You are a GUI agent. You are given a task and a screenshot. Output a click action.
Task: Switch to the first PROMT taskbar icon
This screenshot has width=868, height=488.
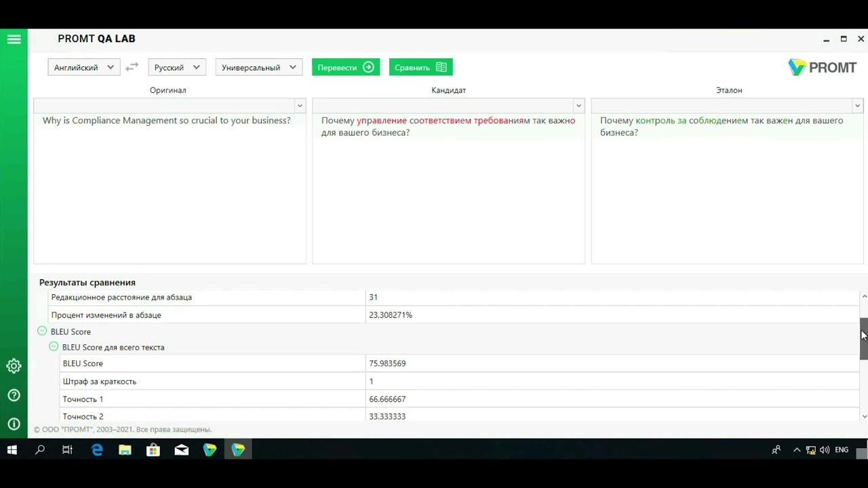point(210,449)
